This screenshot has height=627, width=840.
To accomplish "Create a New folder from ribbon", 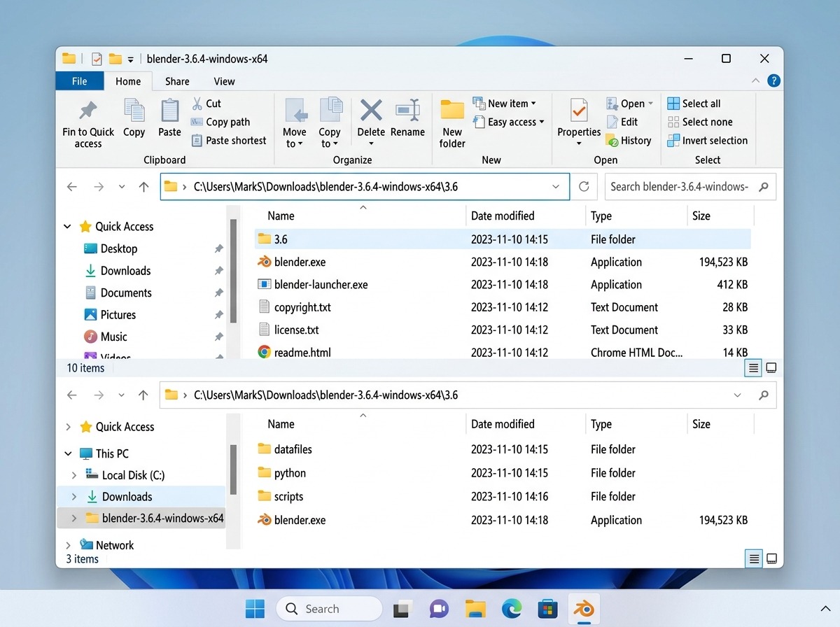I will click(452, 124).
